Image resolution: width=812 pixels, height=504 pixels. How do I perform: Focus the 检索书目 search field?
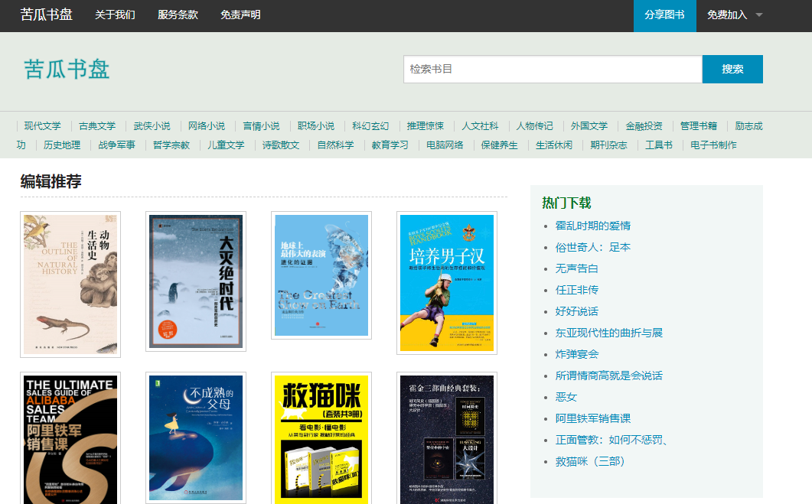coord(553,69)
